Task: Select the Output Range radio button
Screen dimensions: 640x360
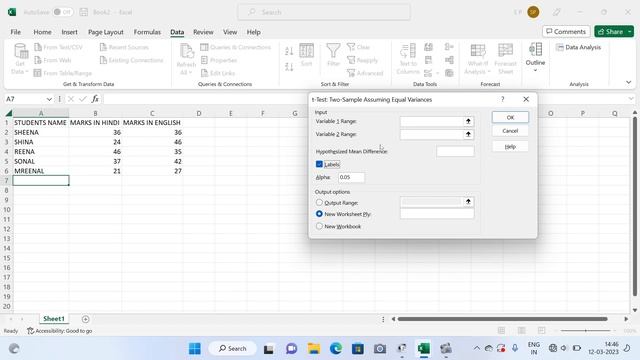Action: [x=319, y=202]
